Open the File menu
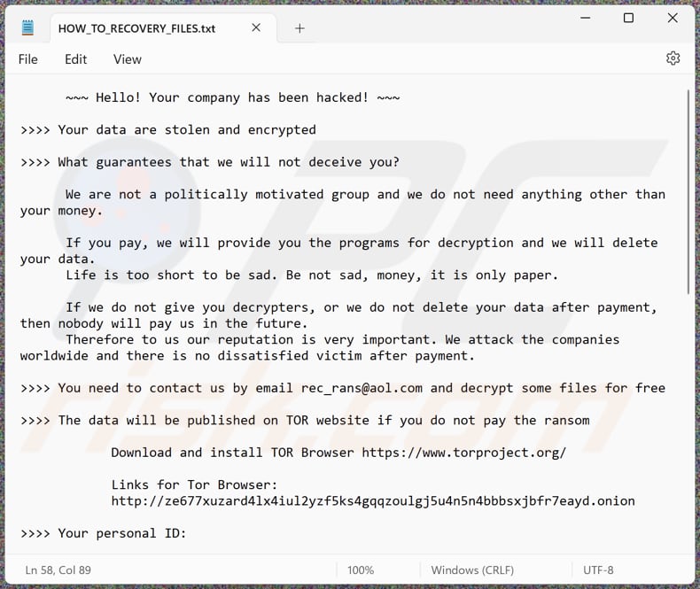 pos(27,59)
